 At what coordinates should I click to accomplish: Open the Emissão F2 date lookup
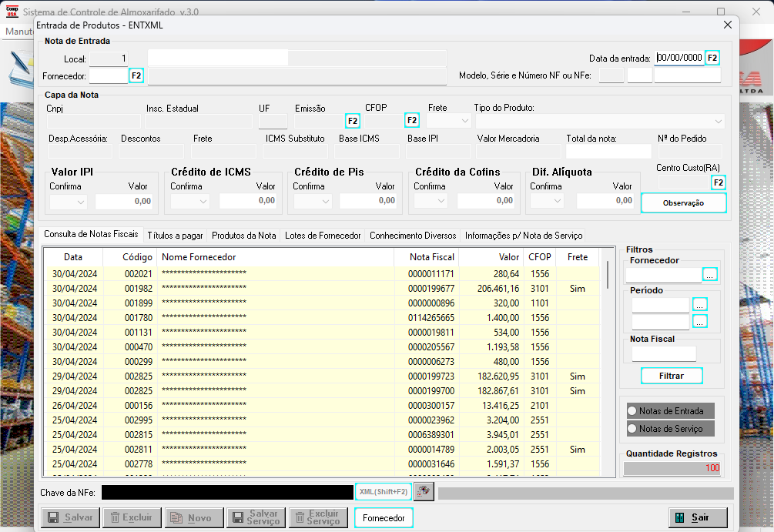point(353,121)
